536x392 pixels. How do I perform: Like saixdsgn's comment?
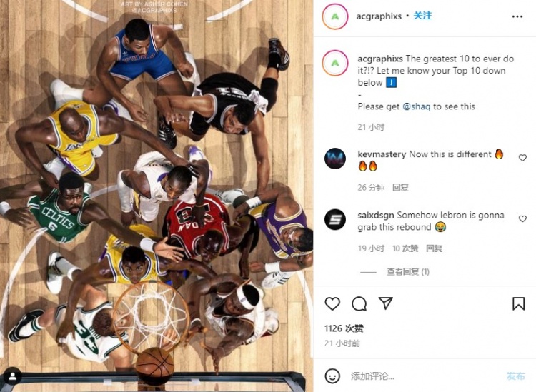(522, 218)
